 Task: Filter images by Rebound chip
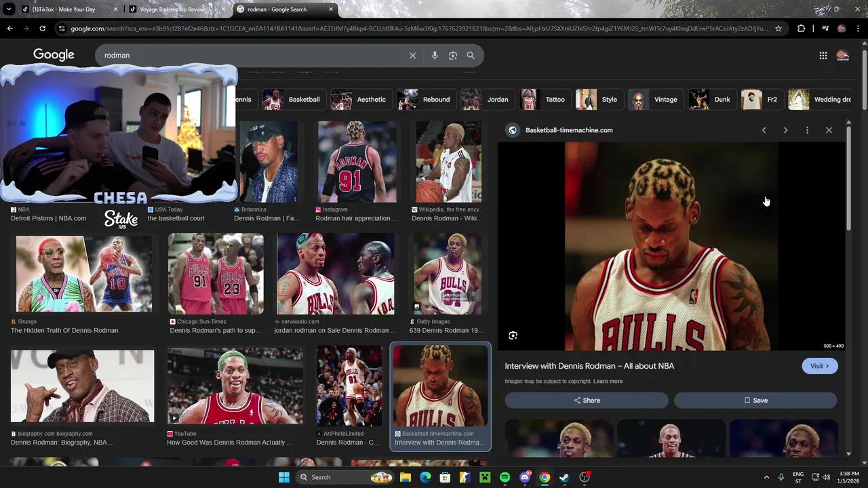(425, 100)
